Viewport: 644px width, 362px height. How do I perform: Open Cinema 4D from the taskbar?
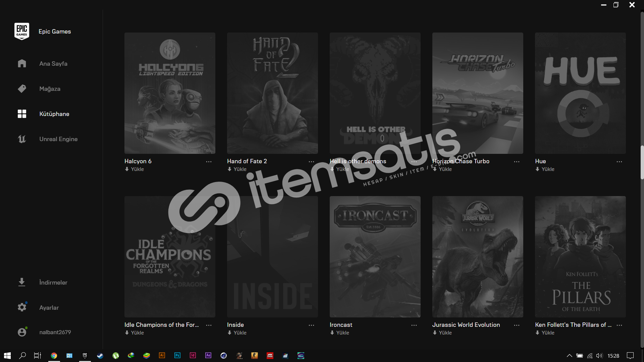coord(224,356)
